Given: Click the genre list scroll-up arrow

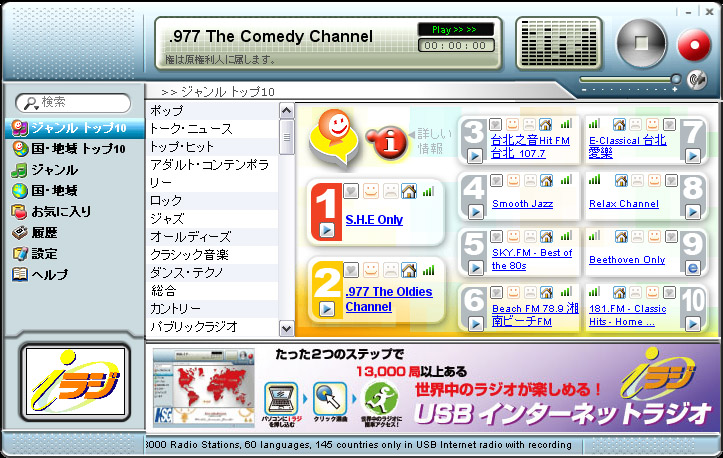Looking at the screenshot, I should point(286,111).
